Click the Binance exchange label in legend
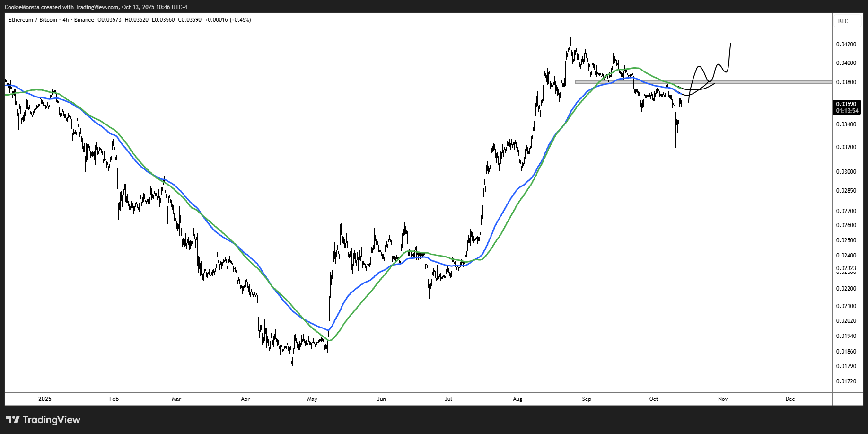The width and height of the screenshot is (868, 434). tap(84, 20)
